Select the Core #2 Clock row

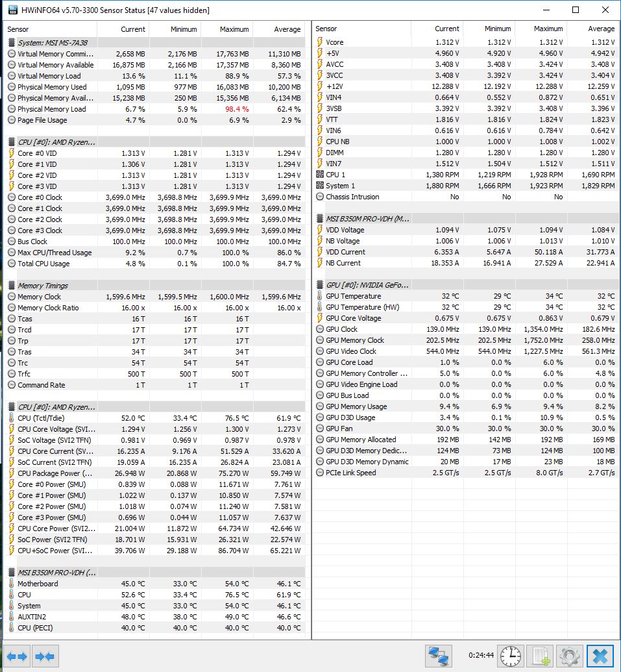(156, 219)
